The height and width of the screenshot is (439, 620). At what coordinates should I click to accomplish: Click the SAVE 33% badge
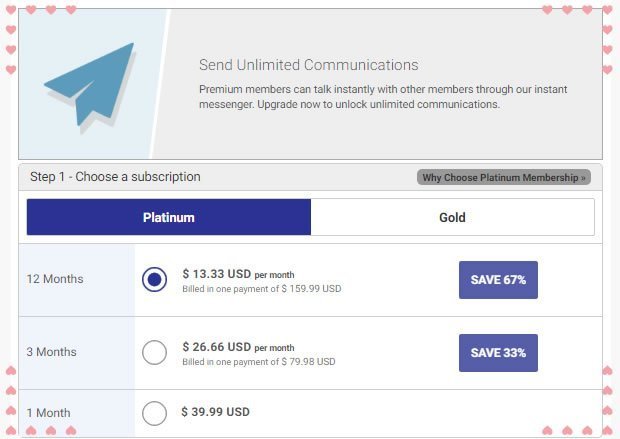498,353
